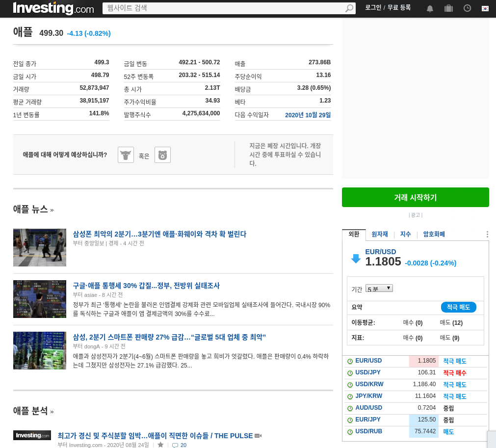Click the Apple price 499.30
This screenshot has height=448, width=496.
coord(51,33)
